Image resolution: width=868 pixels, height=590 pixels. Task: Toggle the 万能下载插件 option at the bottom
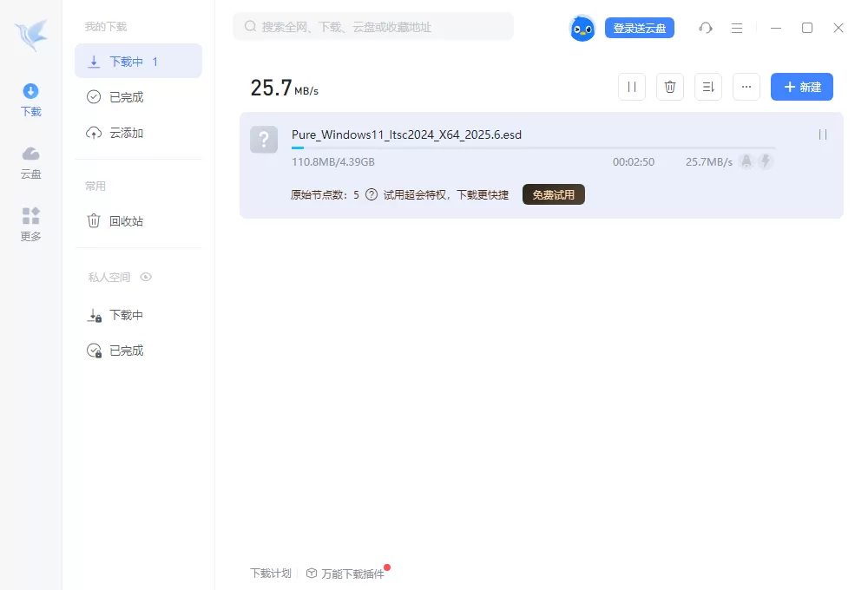[x=346, y=574]
